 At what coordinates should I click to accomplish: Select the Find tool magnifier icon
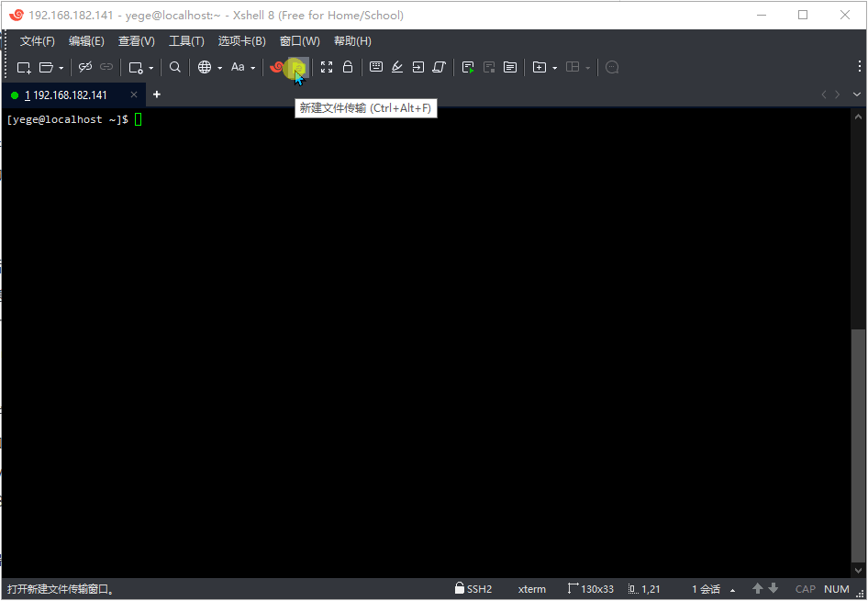pos(174,67)
